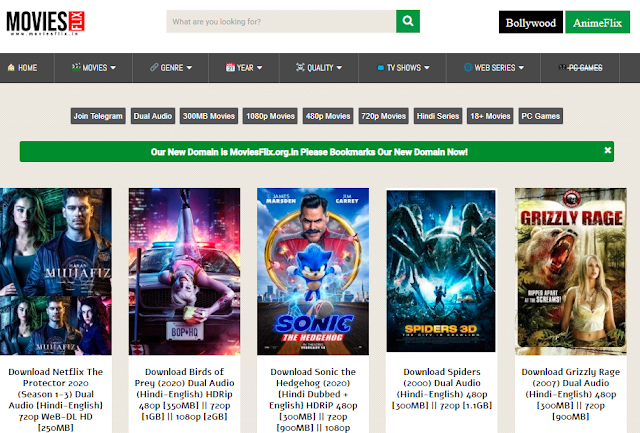This screenshot has width=640, height=433.
Task: Go to the Home menu item
Action: [x=27, y=68]
